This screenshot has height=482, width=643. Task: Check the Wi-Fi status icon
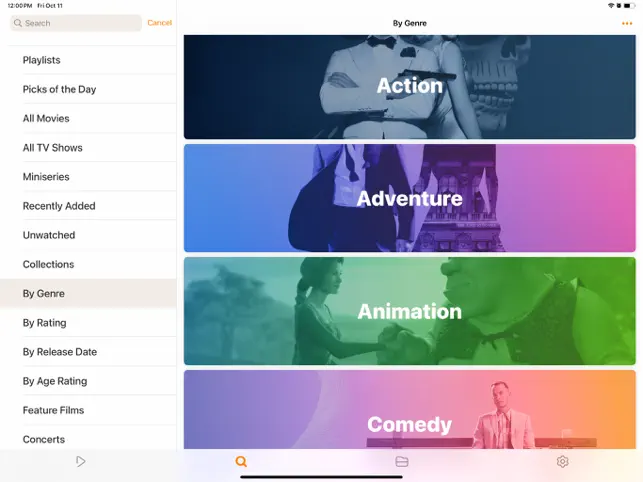611,6
